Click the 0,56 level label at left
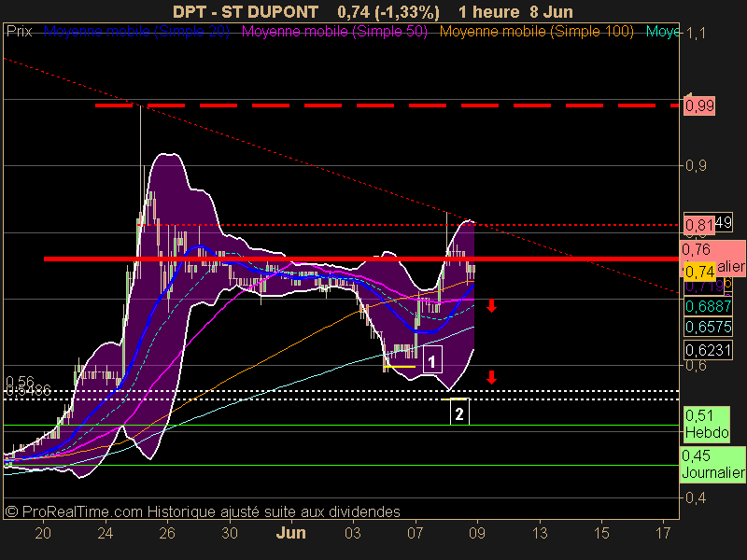747x560 pixels. pyautogui.click(x=20, y=382)
